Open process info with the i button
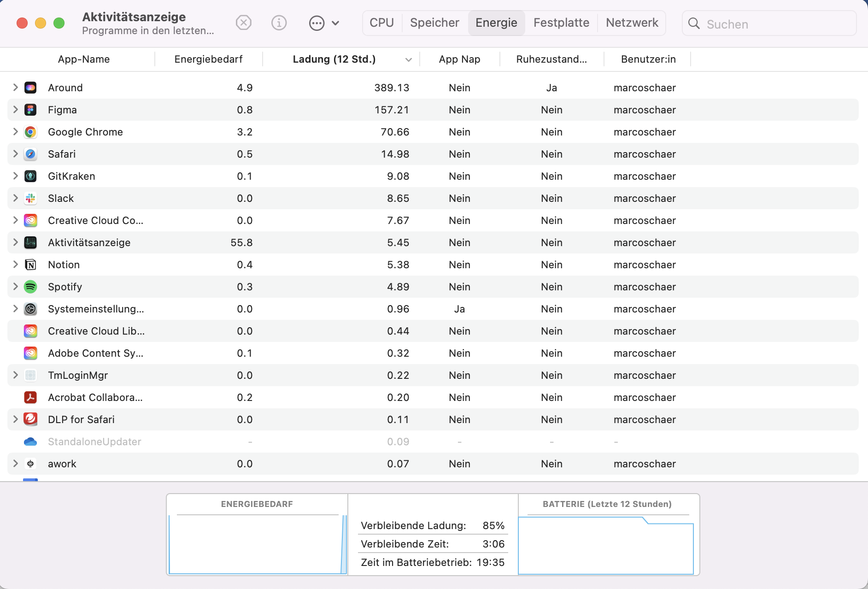868x589 pixels. click(279, 23)
